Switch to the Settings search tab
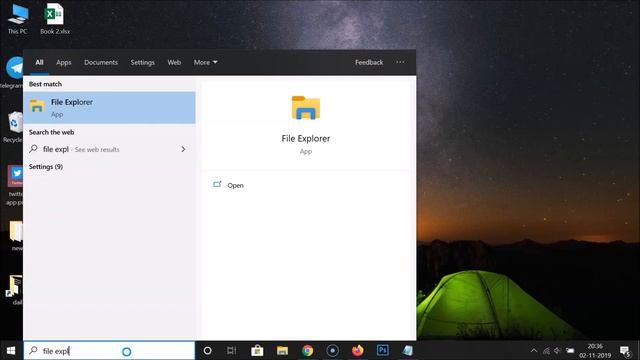 pos(142,62)
